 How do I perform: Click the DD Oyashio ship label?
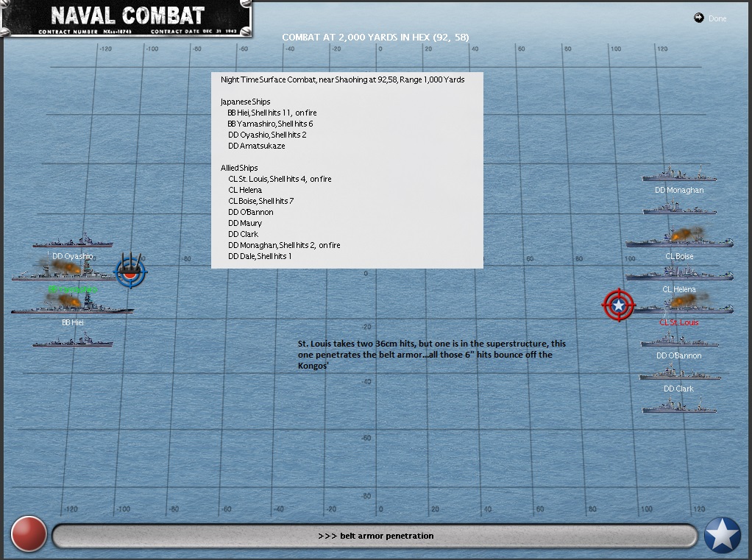coord(73,256)
